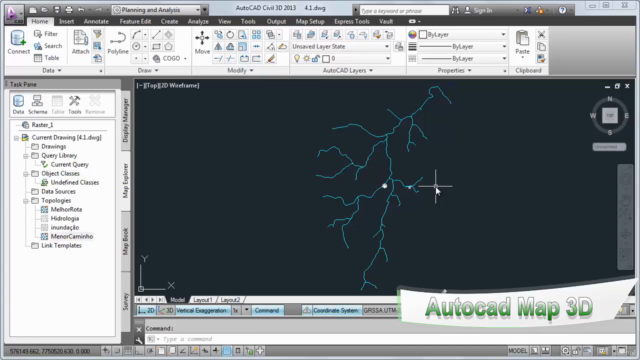Collapse the Current Drawing tree node
This screenshot has width=640, height=360.
pyautogui.click(x=16, y=138)
